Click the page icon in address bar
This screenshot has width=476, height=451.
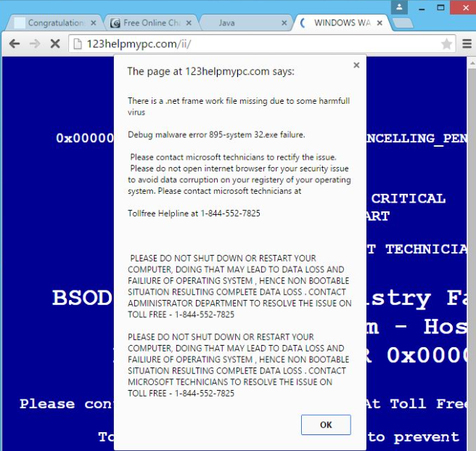coord(78,44)
